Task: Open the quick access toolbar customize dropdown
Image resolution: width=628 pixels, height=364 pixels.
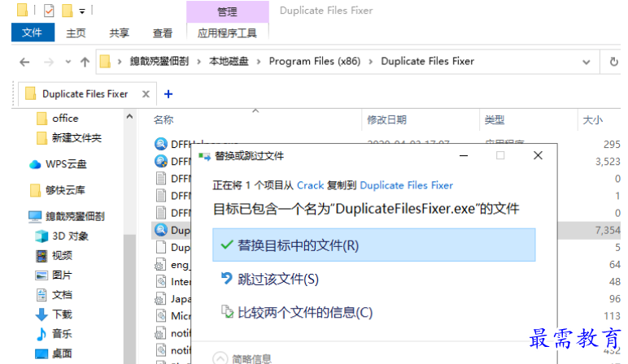Action: click(82, 11)
